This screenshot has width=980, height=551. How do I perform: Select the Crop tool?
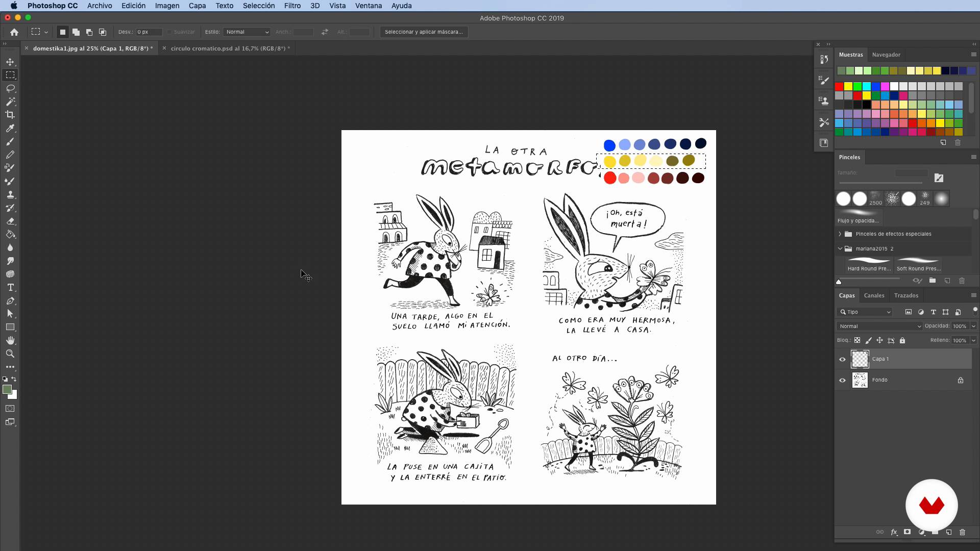10,115
